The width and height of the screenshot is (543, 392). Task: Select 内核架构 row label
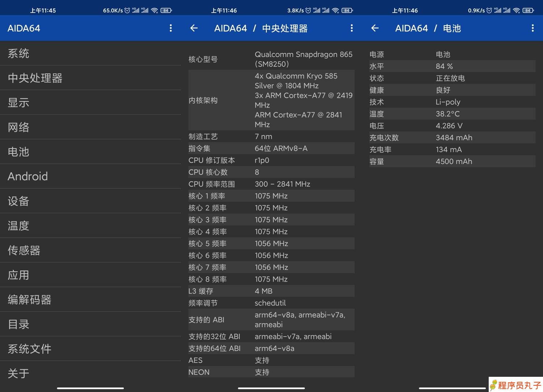pos(203,100)
